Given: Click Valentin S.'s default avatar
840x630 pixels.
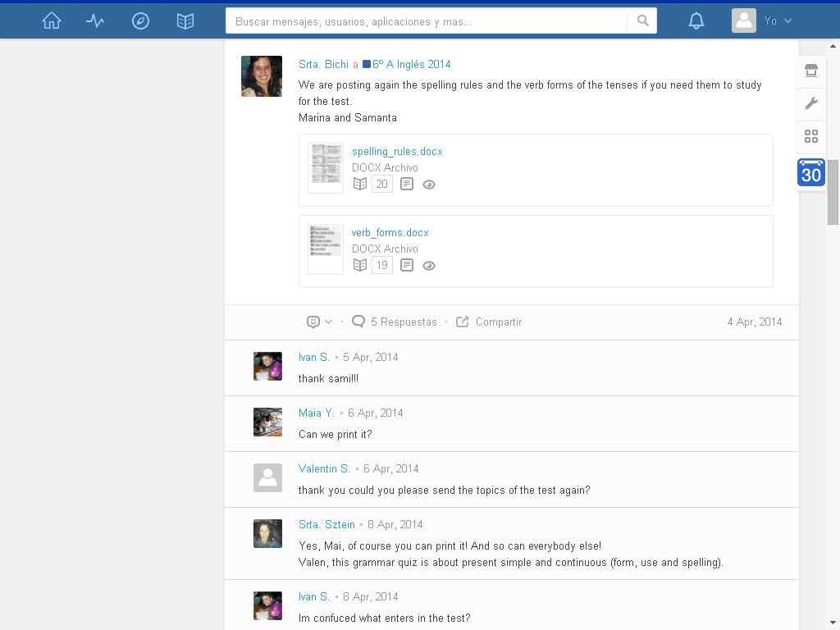Looking at the screenshot, I should (268, 478).
